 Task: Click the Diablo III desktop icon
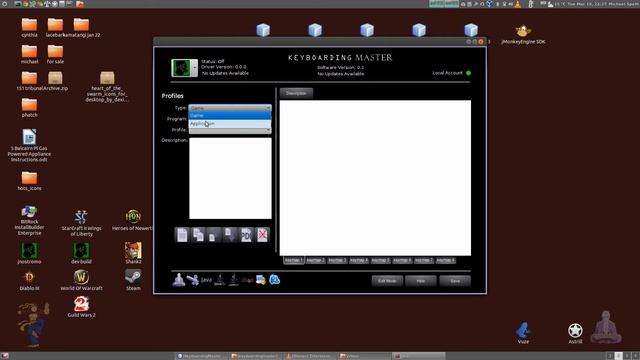29,280
